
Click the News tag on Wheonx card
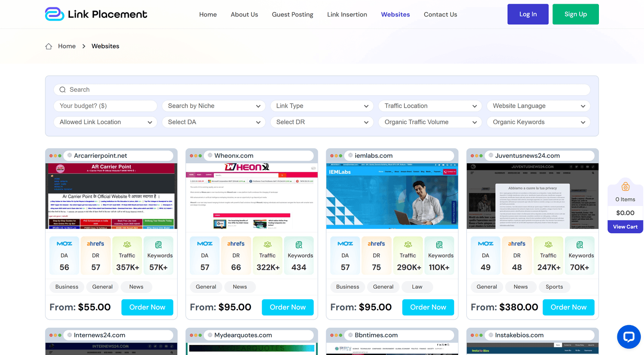coord(240,287)
